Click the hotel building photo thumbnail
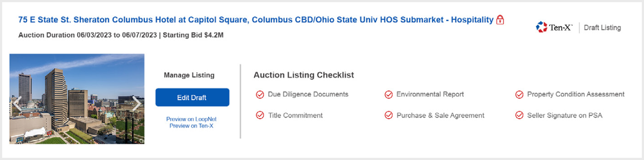The image size is (644, 160). [77, 99]
